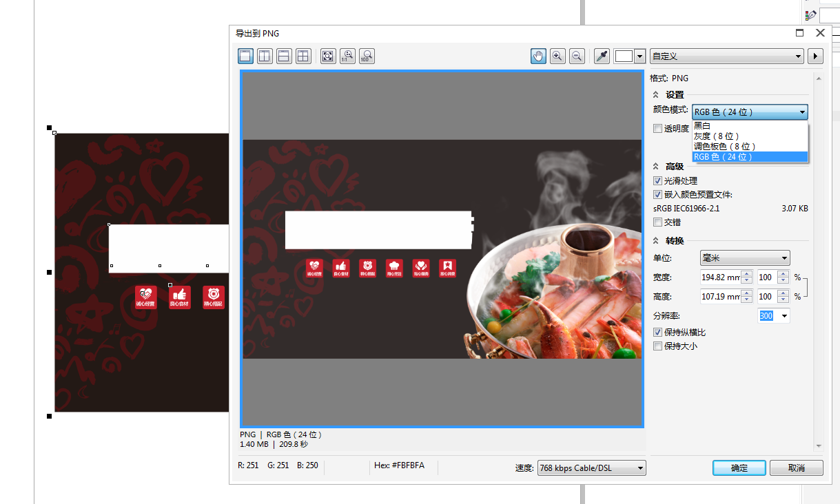Toggle the 保持纵横比 checkbox
Screen dimensions: 840x504
click(x=657, y=333)
